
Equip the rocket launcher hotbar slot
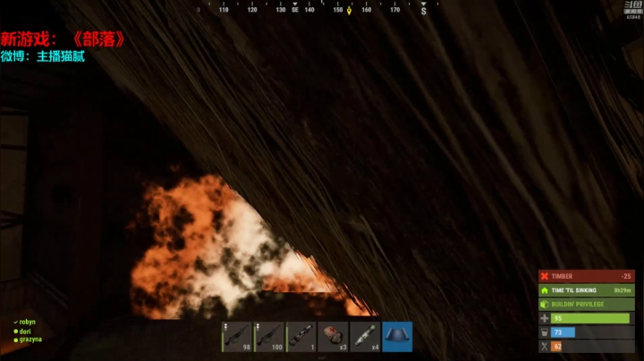click(x=301, y=337)
